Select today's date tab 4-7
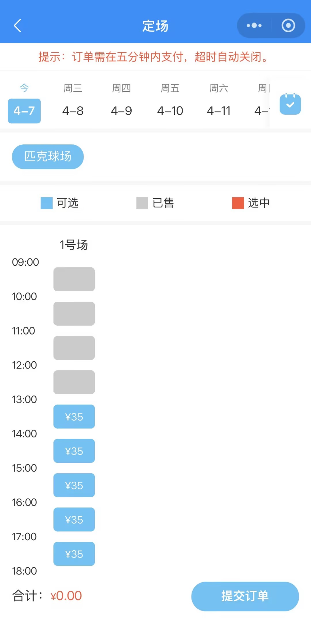311x644 pixels. pyautogui.click(x=24, y=111)
